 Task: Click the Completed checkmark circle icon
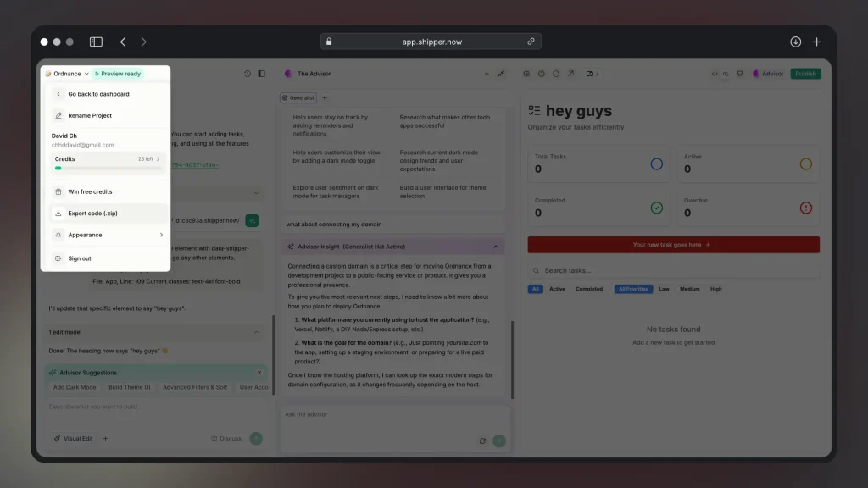tap(657, 208)
